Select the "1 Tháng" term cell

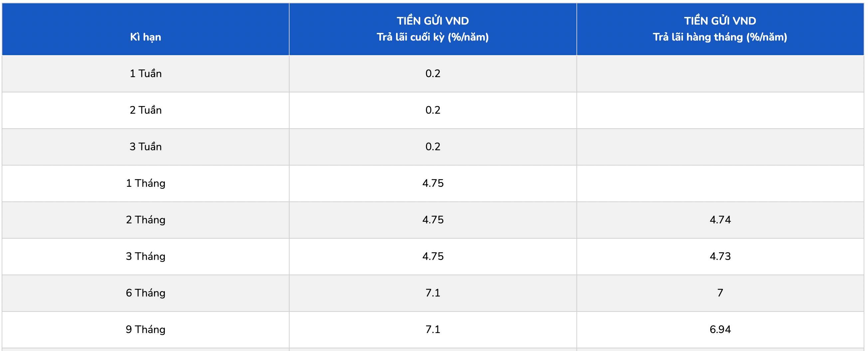(x=145, y=183)
